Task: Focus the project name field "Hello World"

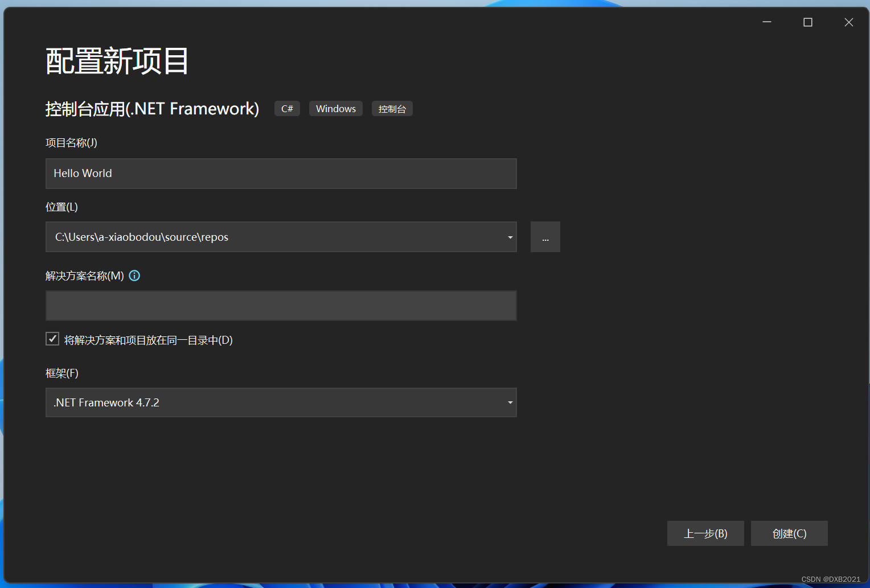Action: [281, 174]
